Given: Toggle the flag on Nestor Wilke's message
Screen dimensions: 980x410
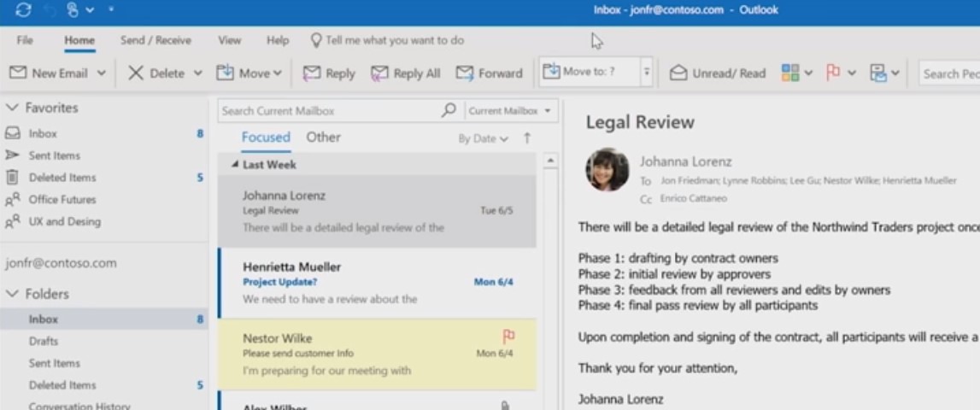Looking at the screenshot, I should 508,337.
